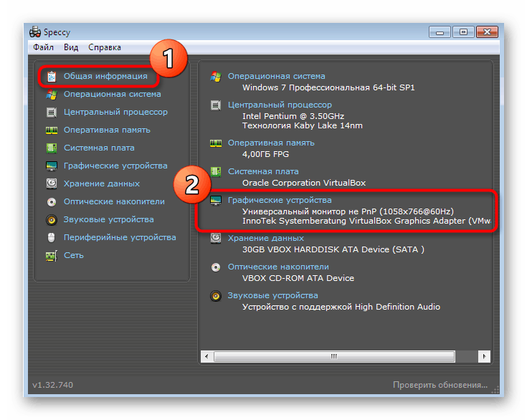527x420 pixels.
Task: Click optical disc icon in summary panel
Action: 216,267
